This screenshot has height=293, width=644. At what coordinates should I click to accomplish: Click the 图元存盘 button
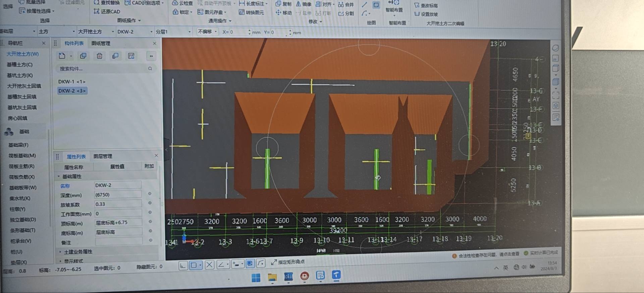(212, 12)
